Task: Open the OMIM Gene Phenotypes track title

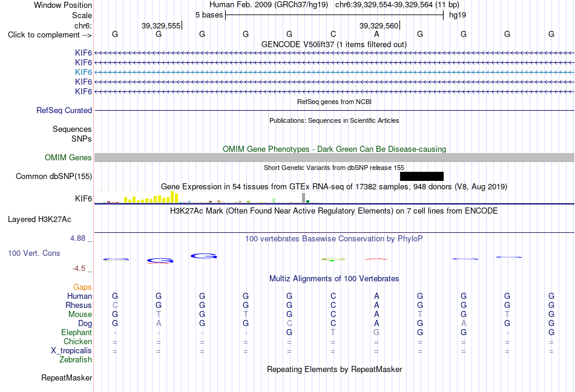Action: tap(334, 149)
